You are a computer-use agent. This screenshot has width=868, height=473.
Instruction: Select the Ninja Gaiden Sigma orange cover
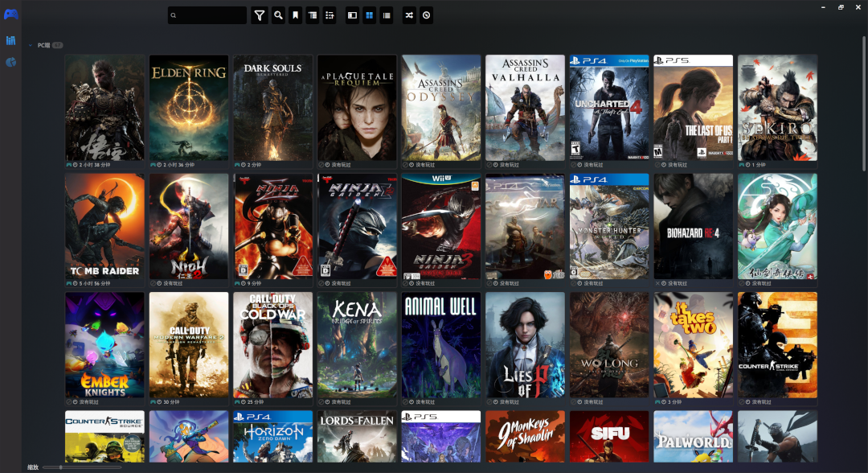(273, 226)
